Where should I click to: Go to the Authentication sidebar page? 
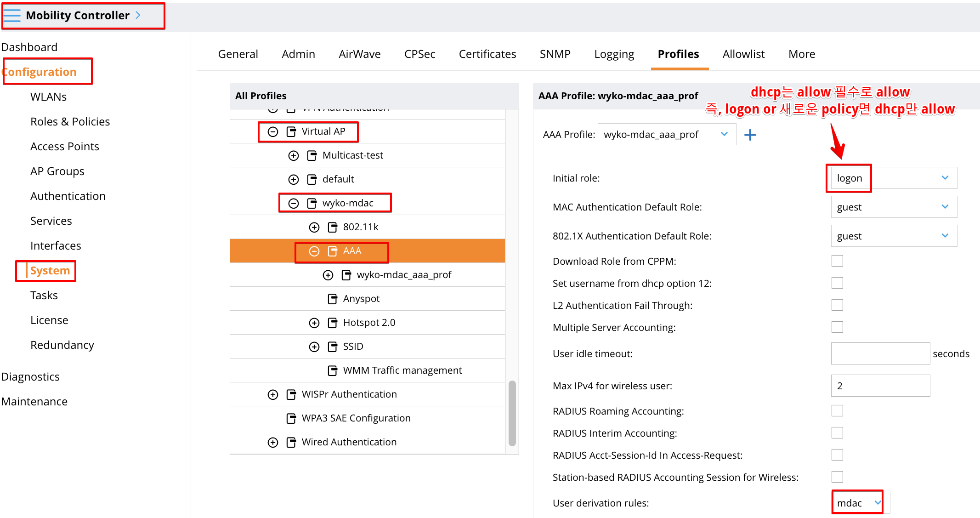coord(68,196)
